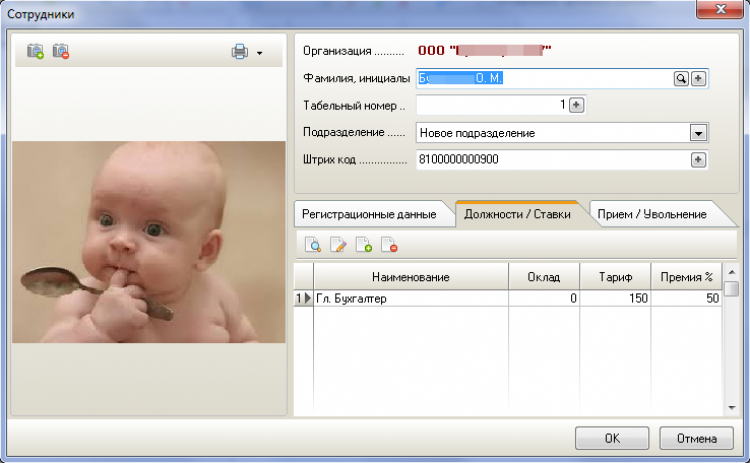Click the table scrollbar down arrow
The height and width of the screenshot is (463, 750).
coord(731,408)
